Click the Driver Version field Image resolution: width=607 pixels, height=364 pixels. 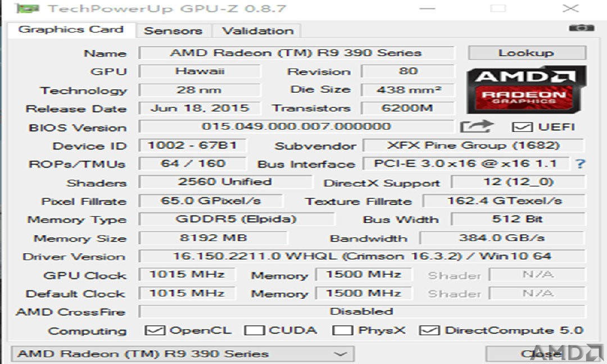click(x=362, y=256)
